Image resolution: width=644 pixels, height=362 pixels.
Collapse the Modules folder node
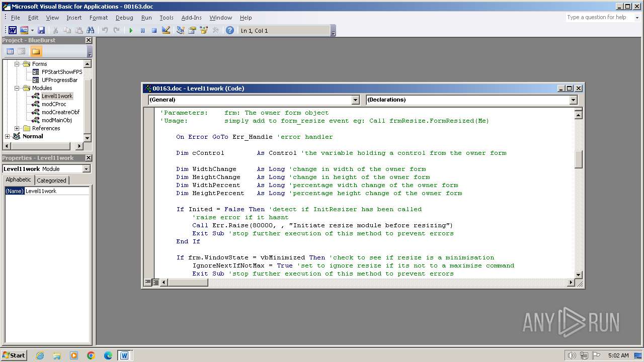(x=17, y=88)
